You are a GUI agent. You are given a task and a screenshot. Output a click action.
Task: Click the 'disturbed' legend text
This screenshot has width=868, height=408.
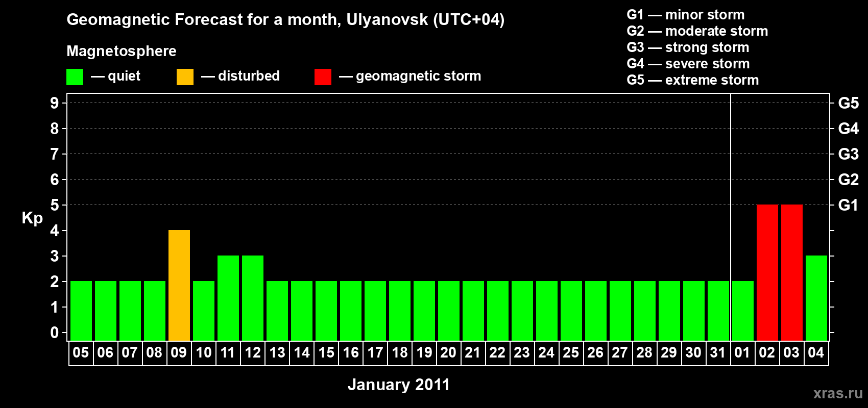(249, 76)
